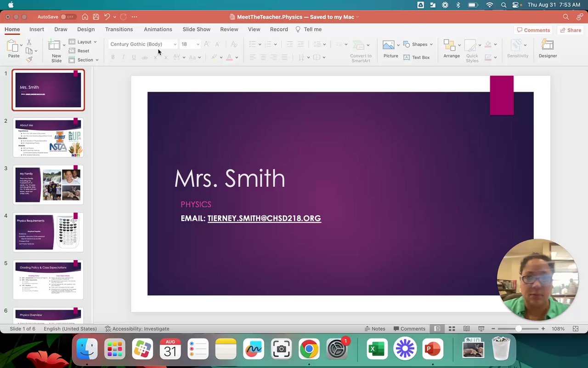Select the Physics Requirements slide thumbnail
Viewport: 588px width, 368px height.
point(48,232)
